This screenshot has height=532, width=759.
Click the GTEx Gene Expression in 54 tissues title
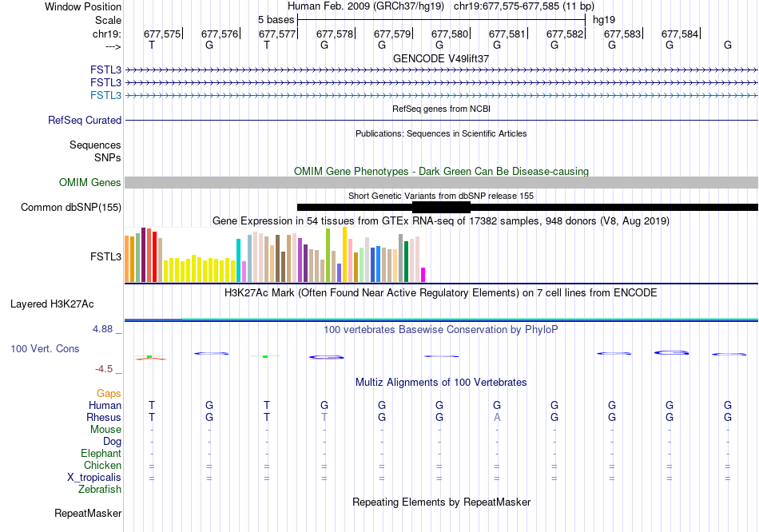tap(441, 221)
